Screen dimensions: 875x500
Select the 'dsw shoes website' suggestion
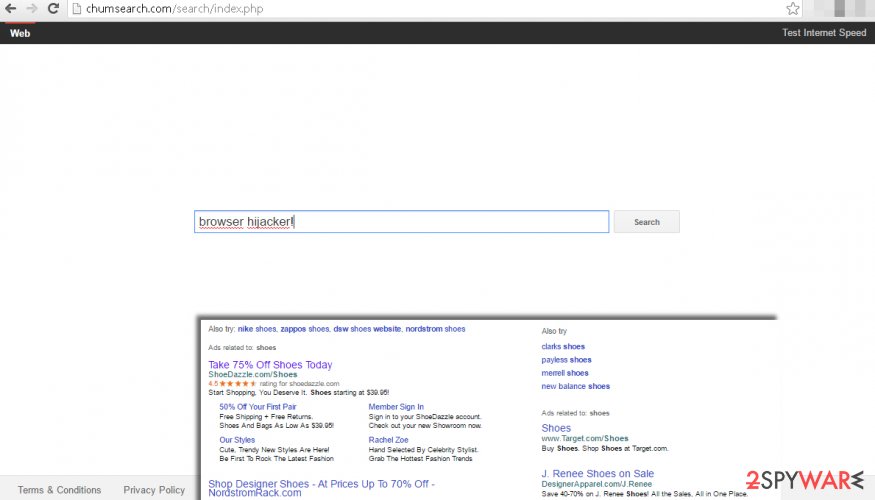pyautogui.click(x=367, y=329)
